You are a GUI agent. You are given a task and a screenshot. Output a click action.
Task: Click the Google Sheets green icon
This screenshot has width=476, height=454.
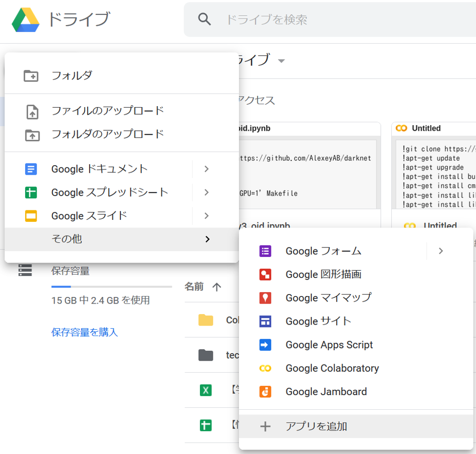coord(31,192)
